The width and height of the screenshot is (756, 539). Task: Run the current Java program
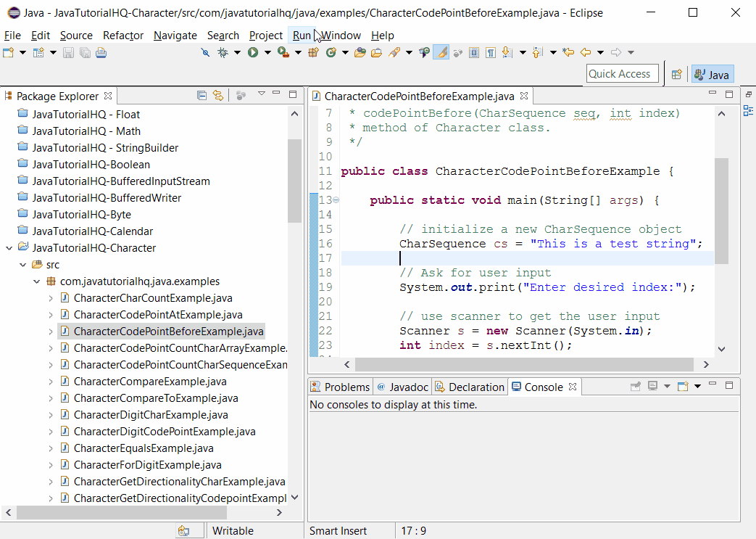(252, 52)
